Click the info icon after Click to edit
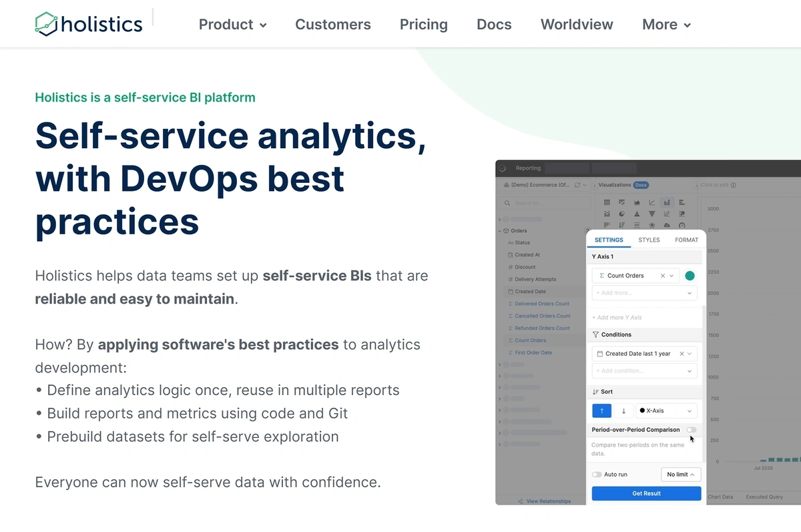The height and width of the screenshot is (532, 801). click(733, 185)
